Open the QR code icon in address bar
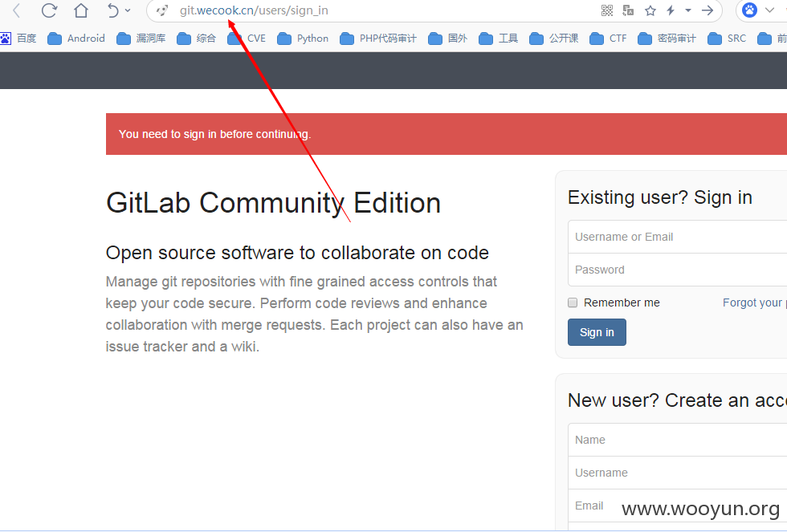The image size is (787, 532). point(607,10)
